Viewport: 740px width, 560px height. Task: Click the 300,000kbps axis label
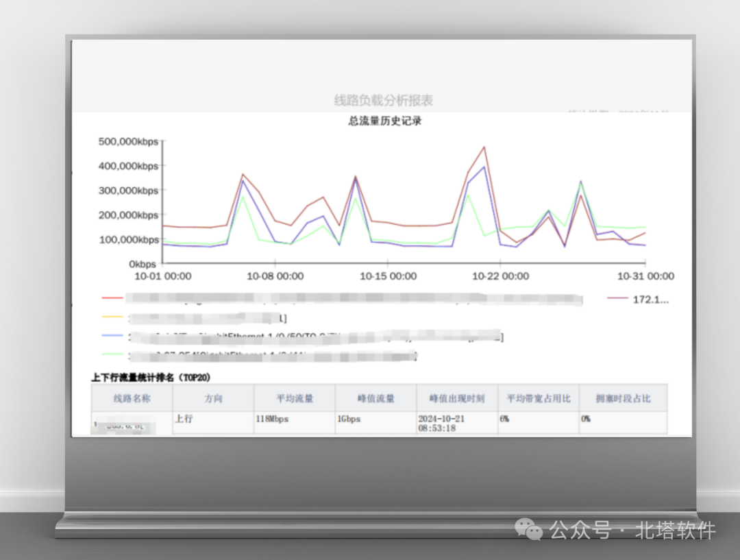tap(128, 191)
